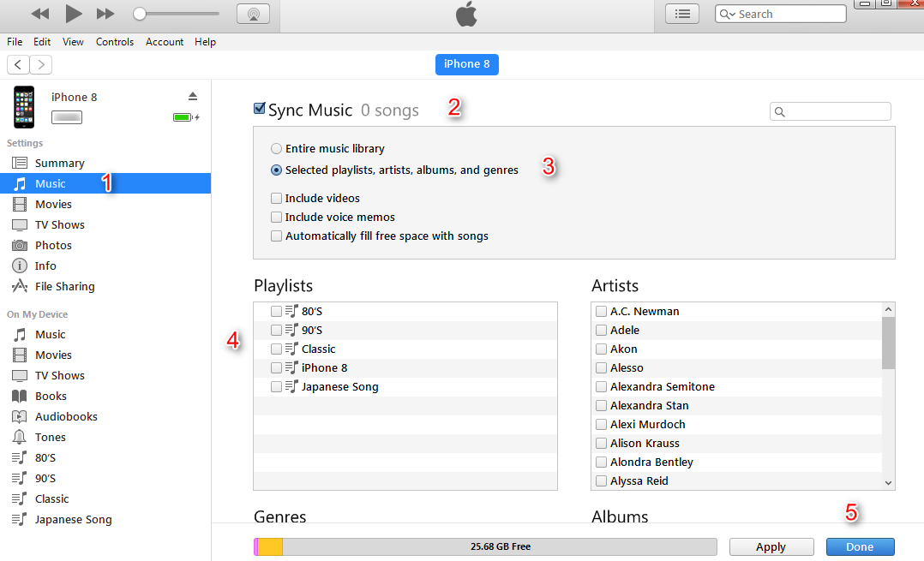The image size is (924, 561).
Task: Click the iPhone 8 device thumbnail icon
Action: [x=24, y=107]
